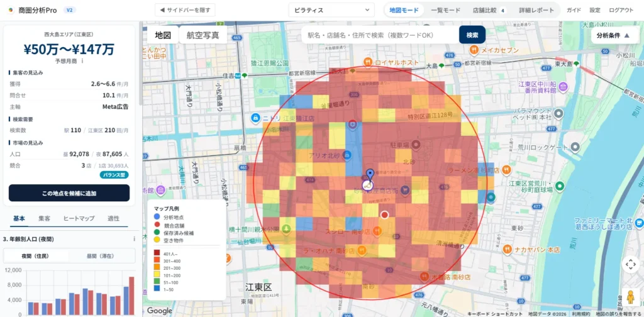Click the 東大島 station marker
This screenshot has height=317, width=644.
[x=577, y=64]
